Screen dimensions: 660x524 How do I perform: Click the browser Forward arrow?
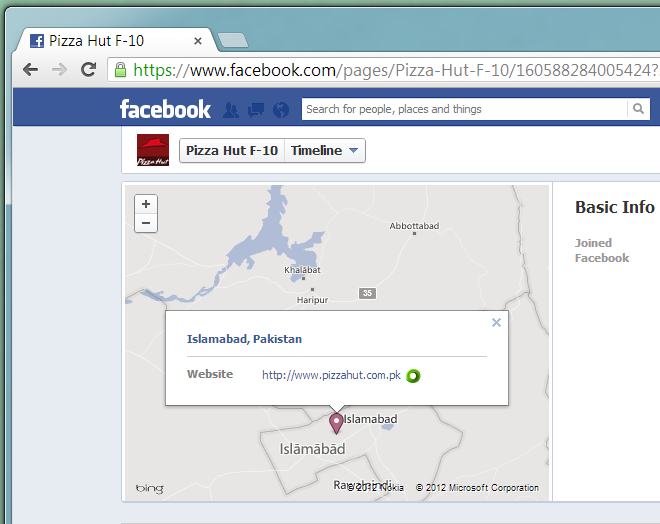[59, 69]
